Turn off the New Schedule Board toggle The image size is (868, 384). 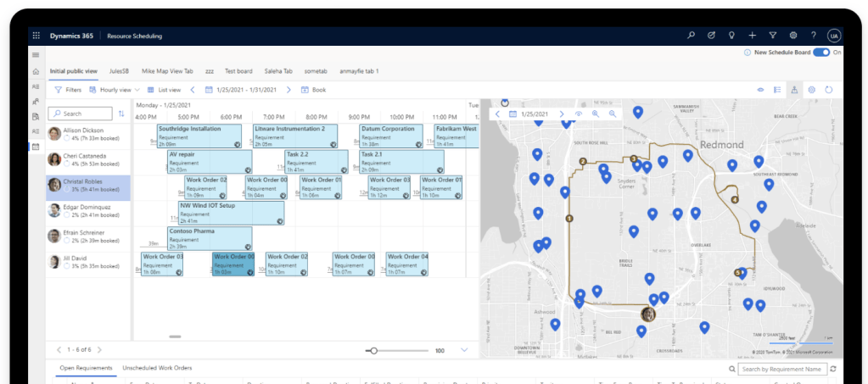[x=820, y=53]
